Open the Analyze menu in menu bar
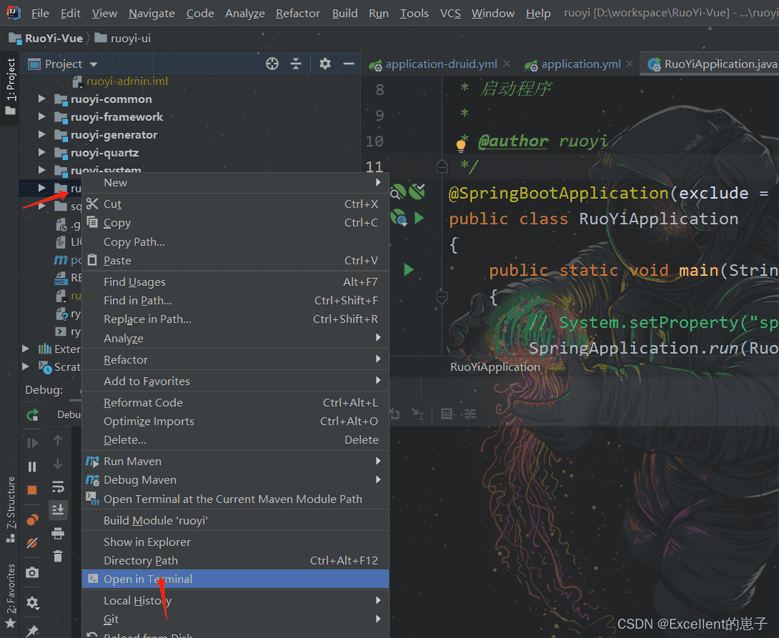This screenshot has height=638, width=779. click(244, 13)
